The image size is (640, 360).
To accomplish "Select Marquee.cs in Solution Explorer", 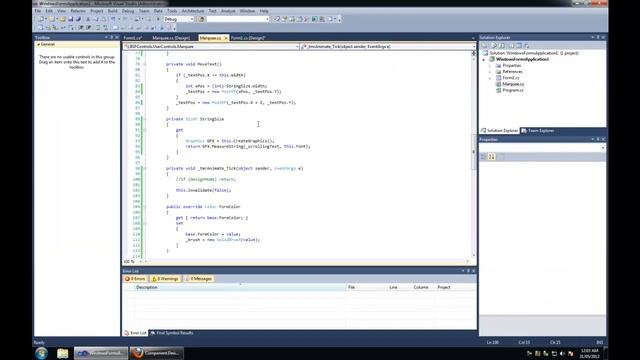I will (x=513, y=84).
